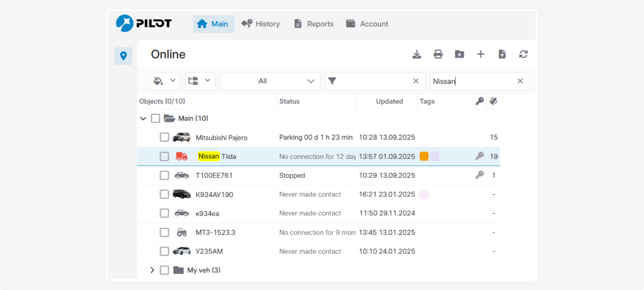Open the Reports tab

(313, 24)
